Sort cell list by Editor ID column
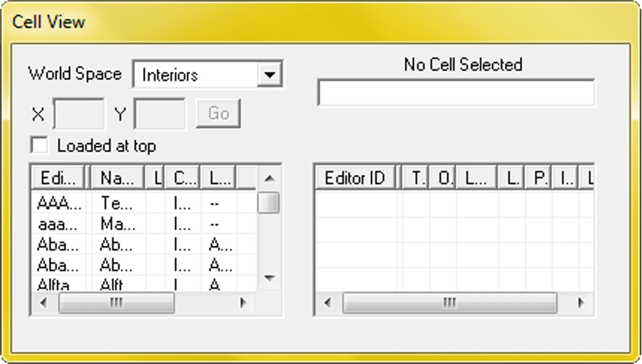642x364 pixels. point(58,179)
